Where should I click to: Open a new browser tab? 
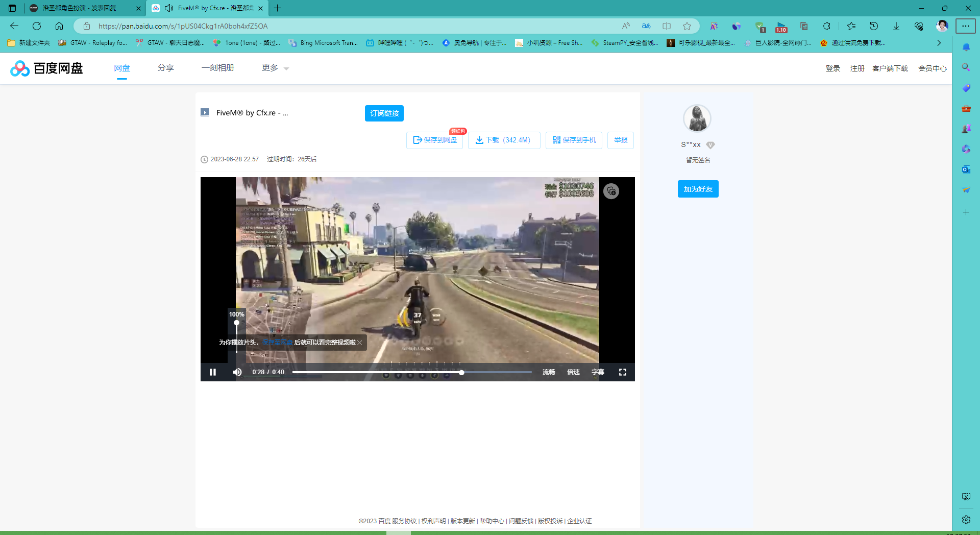278,8
